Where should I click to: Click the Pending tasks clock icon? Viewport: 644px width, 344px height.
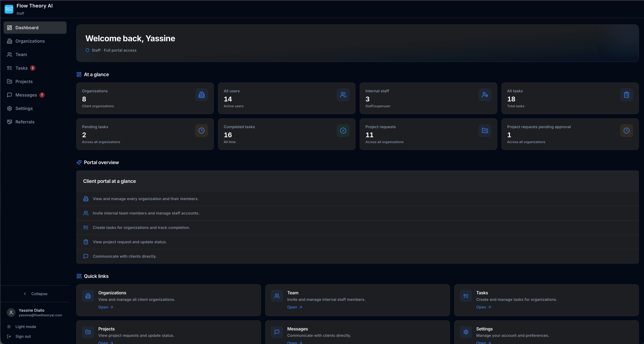click(201, 130)
